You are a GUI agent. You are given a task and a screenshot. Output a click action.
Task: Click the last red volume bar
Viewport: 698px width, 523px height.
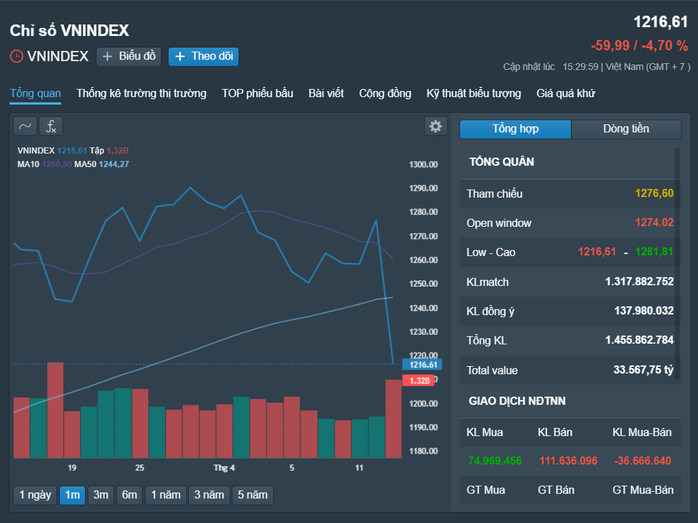click(x=394, y=419)
